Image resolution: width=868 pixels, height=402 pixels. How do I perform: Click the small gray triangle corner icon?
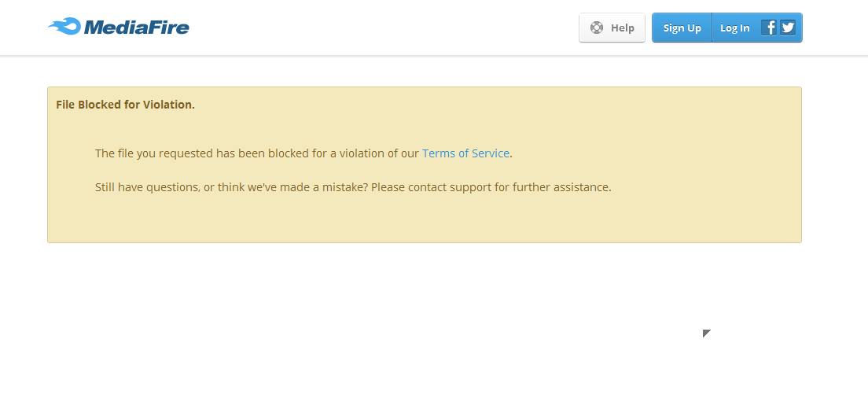706,334
